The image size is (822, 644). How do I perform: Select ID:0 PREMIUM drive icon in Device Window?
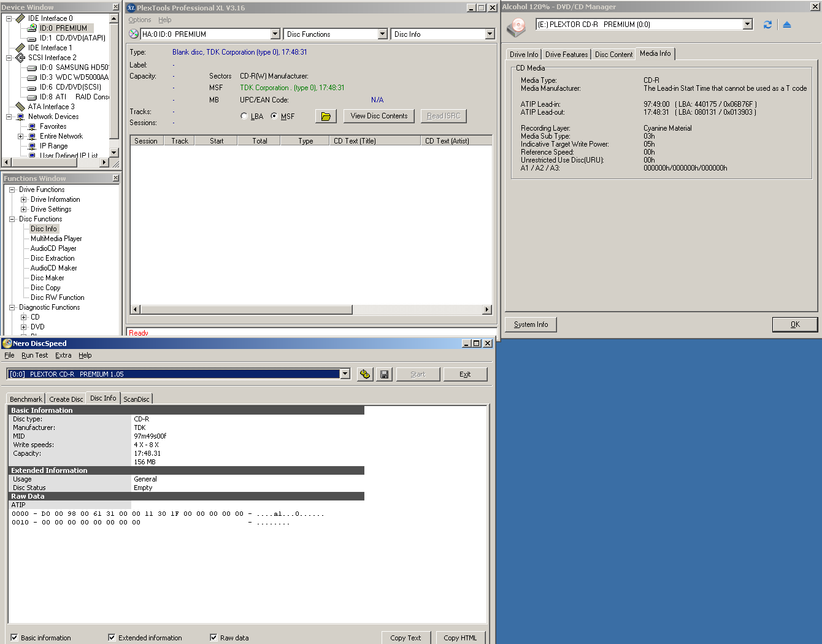(x=32, y=28)
